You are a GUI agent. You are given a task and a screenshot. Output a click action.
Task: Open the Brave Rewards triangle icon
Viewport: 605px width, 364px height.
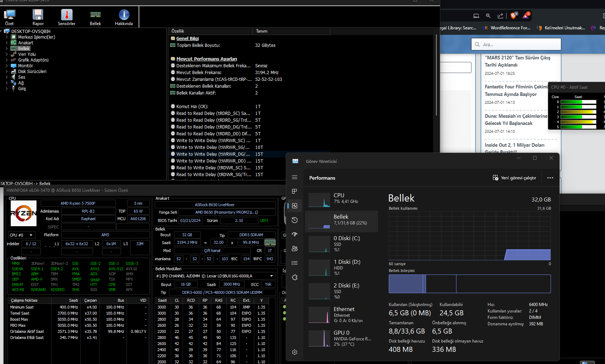tap(526, 15)
